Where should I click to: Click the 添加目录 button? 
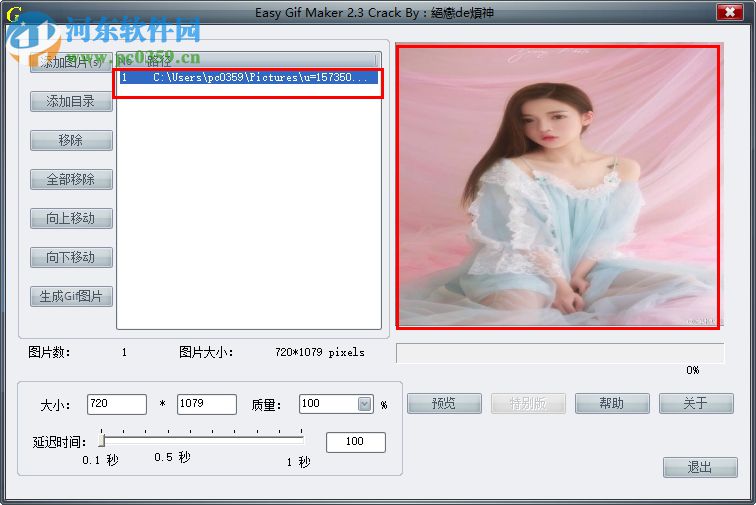click(x=71, y=101)
